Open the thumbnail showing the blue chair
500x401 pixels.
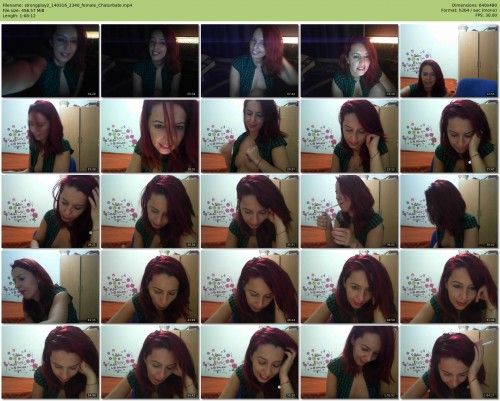click(449, 61)
